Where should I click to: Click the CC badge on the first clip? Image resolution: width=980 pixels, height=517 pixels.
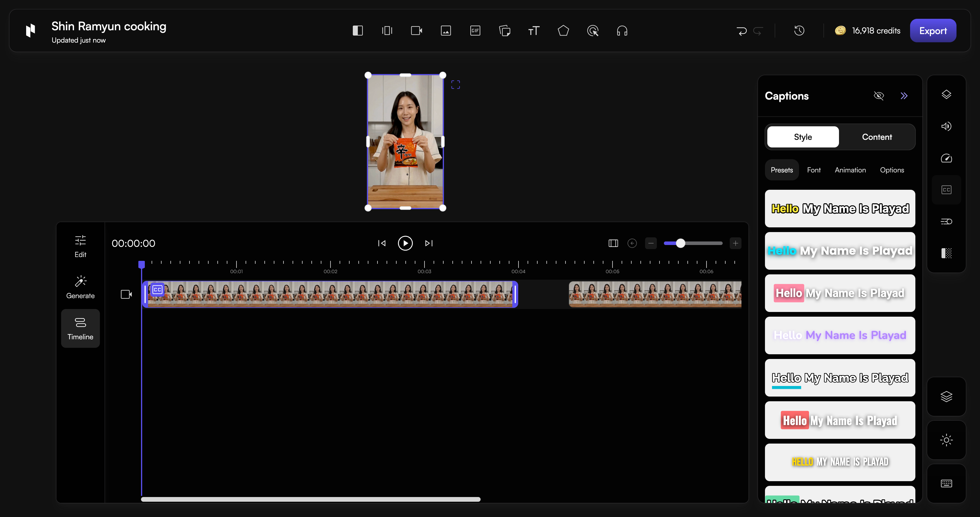pyautogui.click(x=157, y=290)
